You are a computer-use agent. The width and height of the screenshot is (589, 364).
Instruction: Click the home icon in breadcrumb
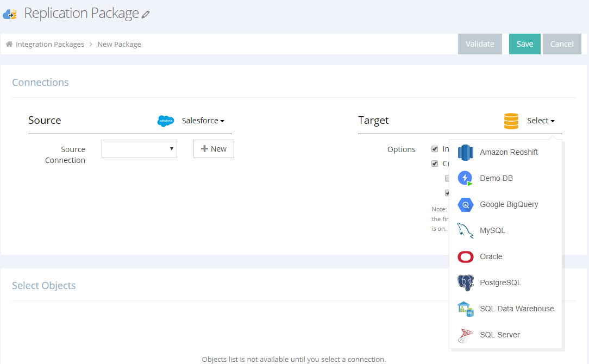click(9, 44)
